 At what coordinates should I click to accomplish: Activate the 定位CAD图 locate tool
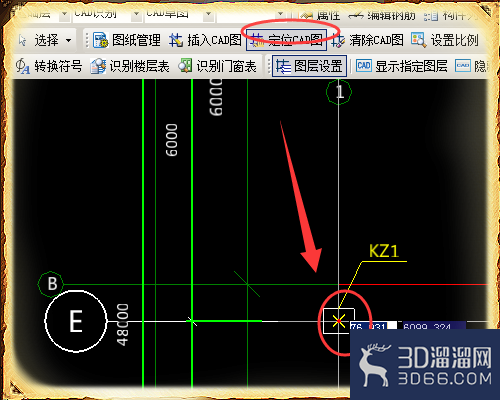coord(286,40)
